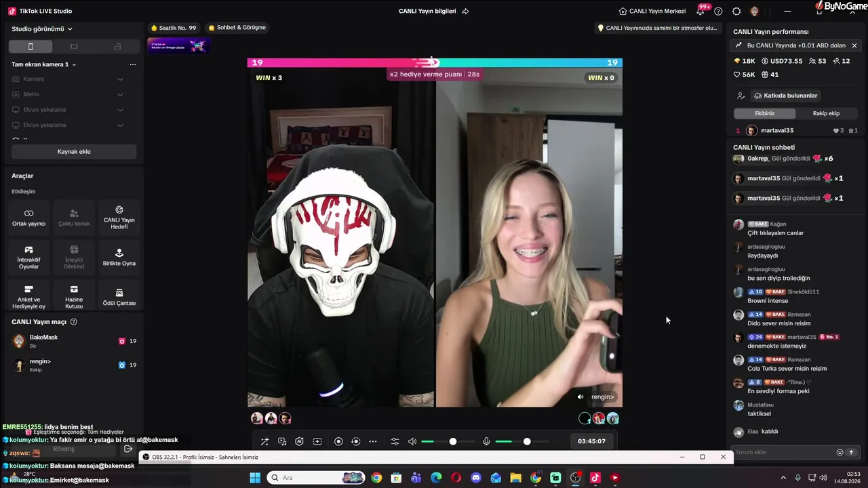This screenshot has width=868, height=488.
Task: Click the rengin> opponent row in CANLI Yayın maçı
Action: [74, 365]
